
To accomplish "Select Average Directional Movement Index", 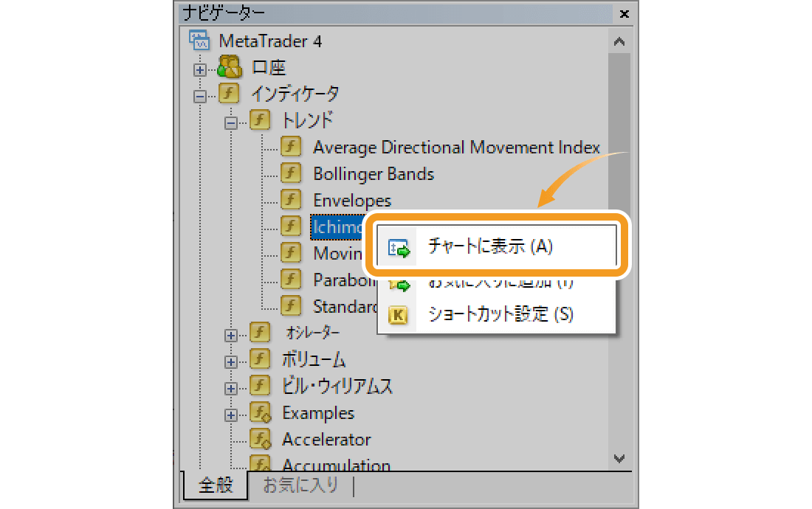I will coord(456,148).
